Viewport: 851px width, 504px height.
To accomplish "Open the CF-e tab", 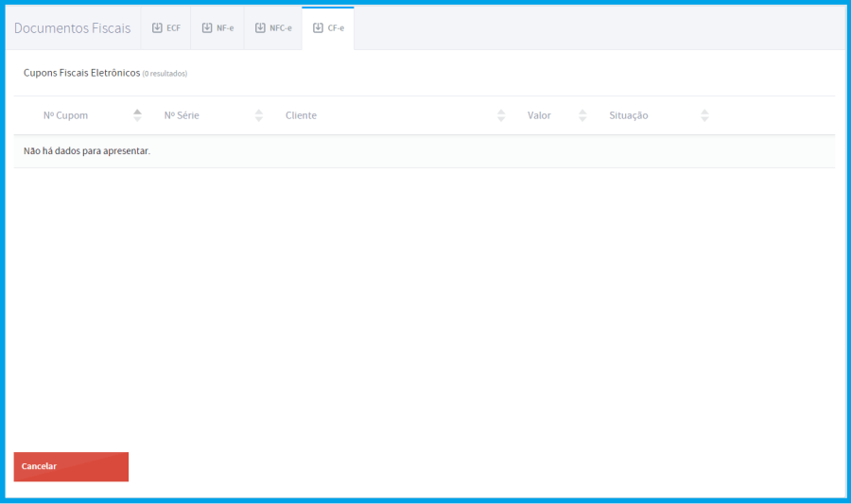I will (328, 28).
